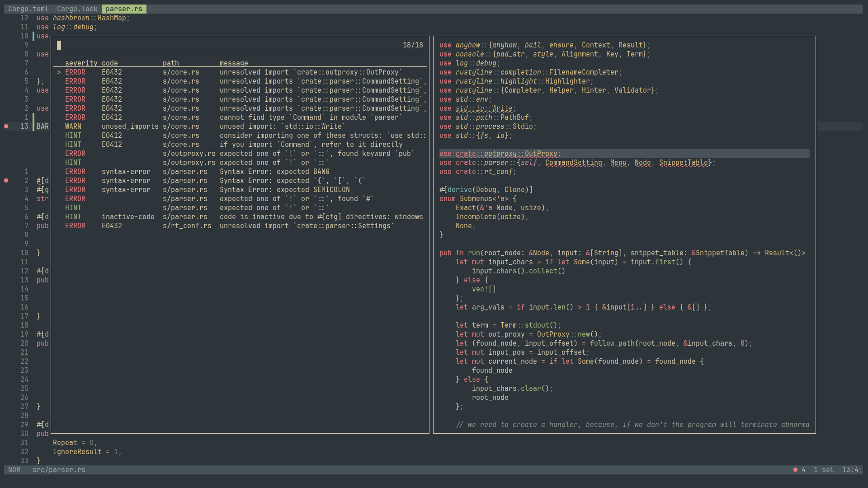Select the s/rt_conf.rs E0432 error row

(240, 226)
